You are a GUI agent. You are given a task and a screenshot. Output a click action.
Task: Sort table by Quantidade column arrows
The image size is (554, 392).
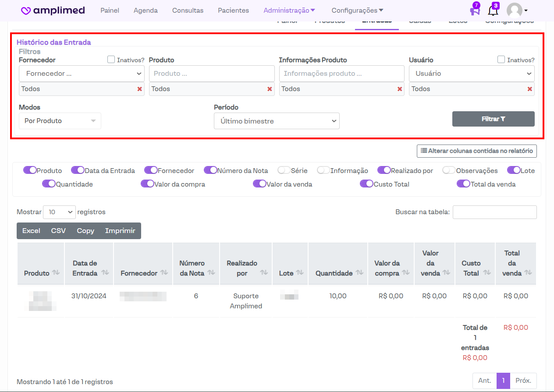(x=359, y=273)
